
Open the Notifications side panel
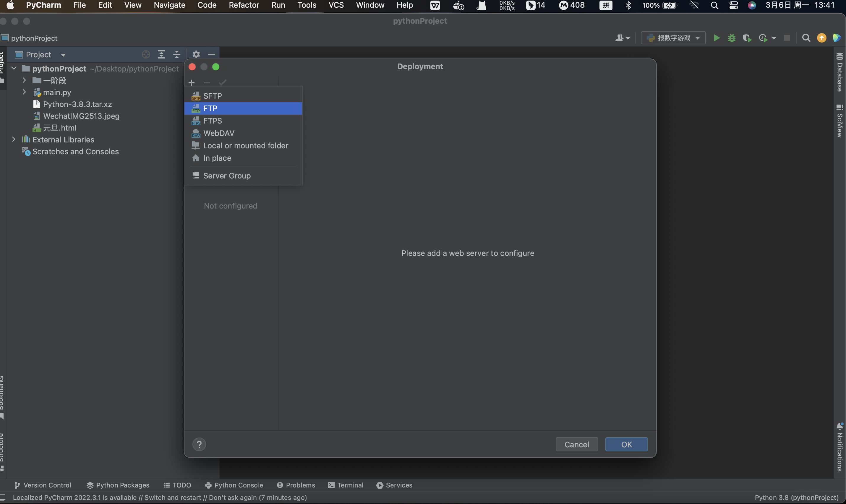(840, 447)
